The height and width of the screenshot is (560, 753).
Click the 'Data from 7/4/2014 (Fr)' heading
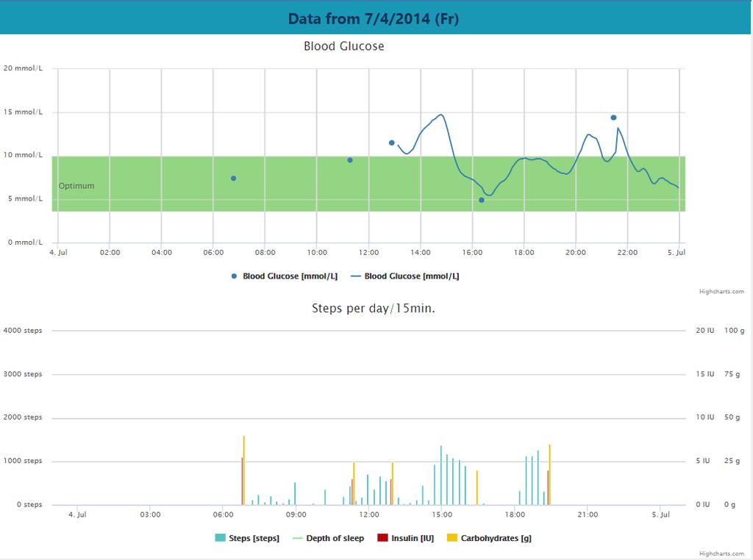[x=374, y=18]
